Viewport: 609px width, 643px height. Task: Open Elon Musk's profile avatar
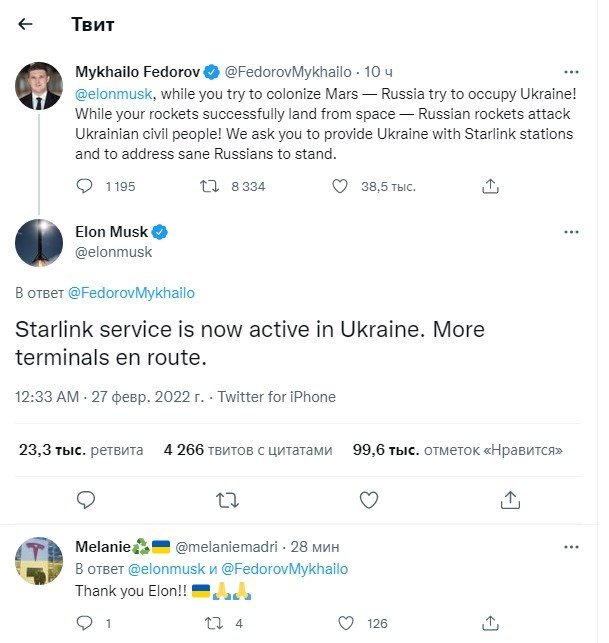(x=40, y=242)
